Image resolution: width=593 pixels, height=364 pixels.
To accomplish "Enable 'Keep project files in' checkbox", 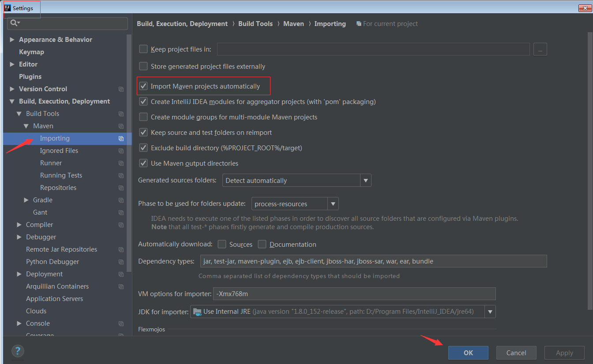I will (x=143, y=49).
